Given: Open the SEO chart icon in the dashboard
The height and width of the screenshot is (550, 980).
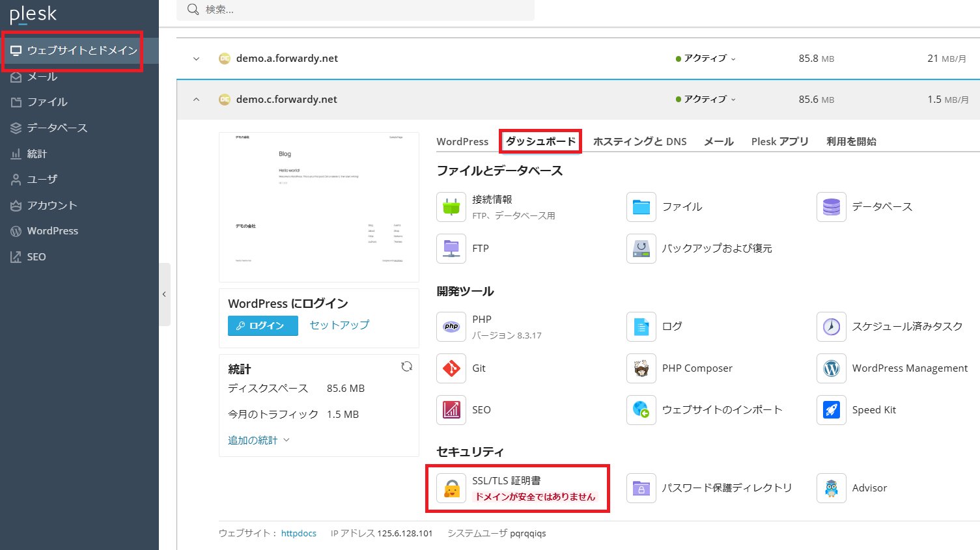Looking at the screenshot, I should [451, 410].
